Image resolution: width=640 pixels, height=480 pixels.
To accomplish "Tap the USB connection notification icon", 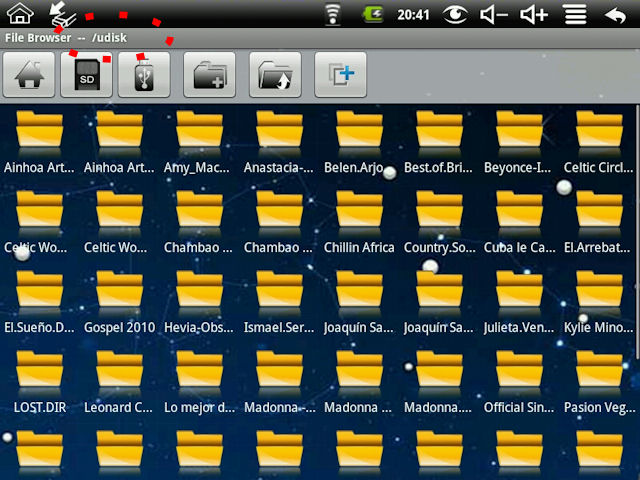I will tap(62, 14).
